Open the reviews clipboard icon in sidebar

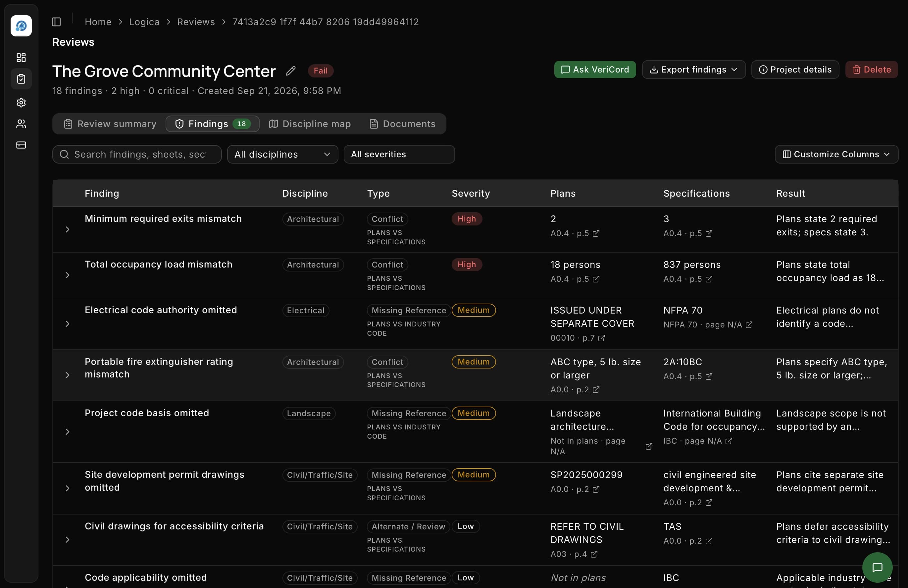21,79
